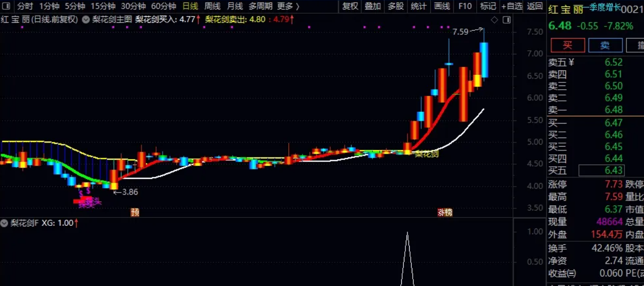Switch to the 分时 chart tab
Screen dimensions: 644x286
pyautogui.click(x=25, y=6)
